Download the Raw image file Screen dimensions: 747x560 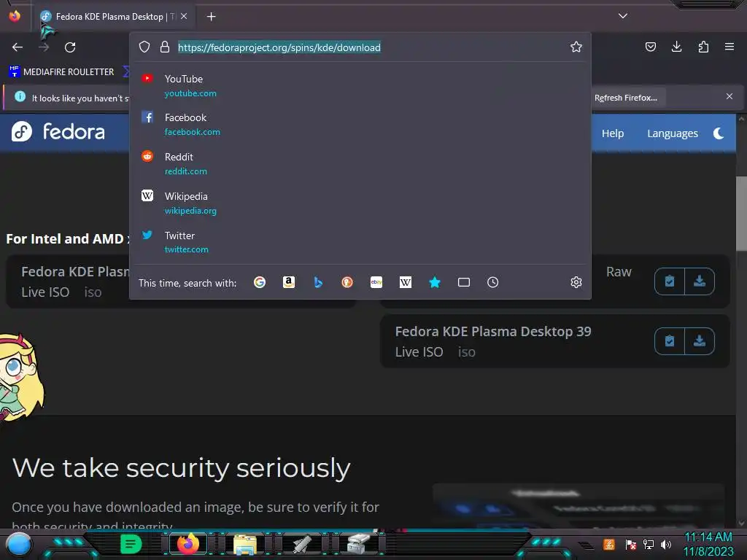700,281
